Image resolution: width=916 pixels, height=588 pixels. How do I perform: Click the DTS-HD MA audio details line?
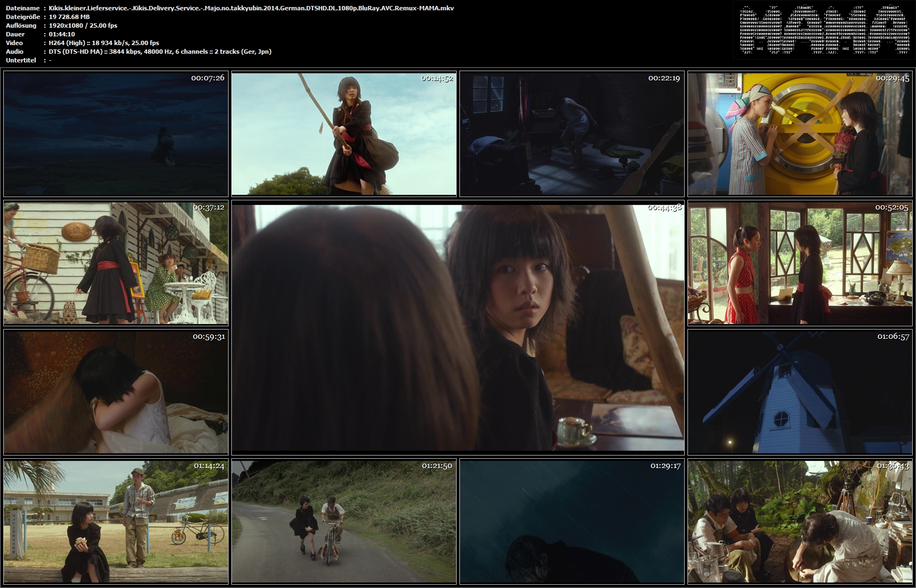pos(160,52)
